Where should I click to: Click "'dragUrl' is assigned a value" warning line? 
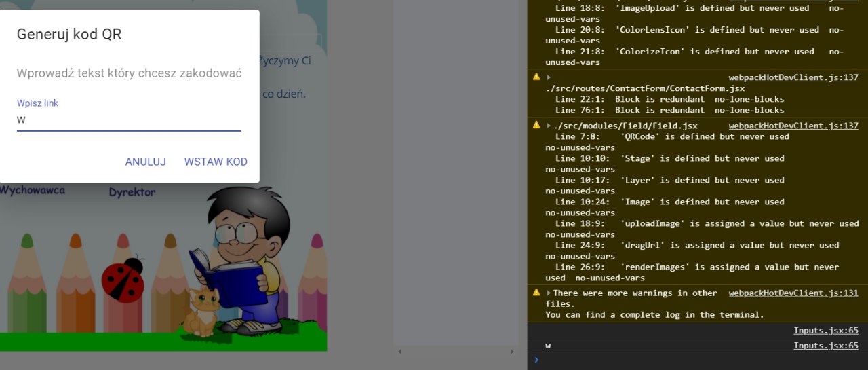(697, 245)
